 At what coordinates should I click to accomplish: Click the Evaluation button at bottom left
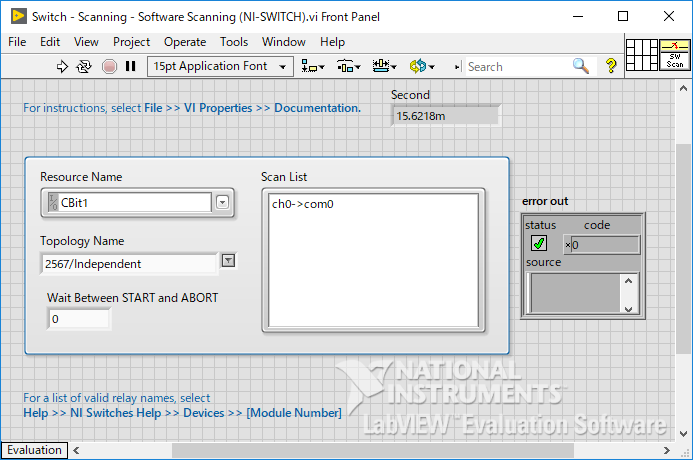34,450
